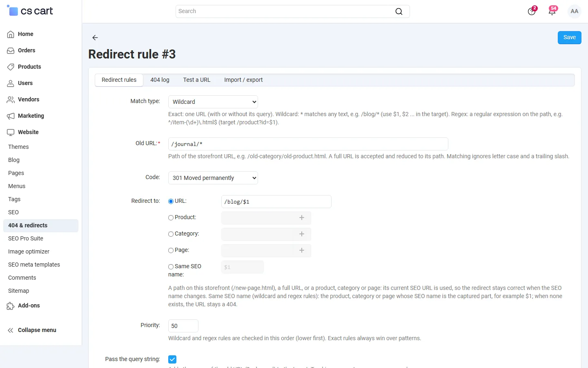Save the redirect rule
Image resolution: width=588 pixels, height=368 pixels.
[x=570, y=38]
